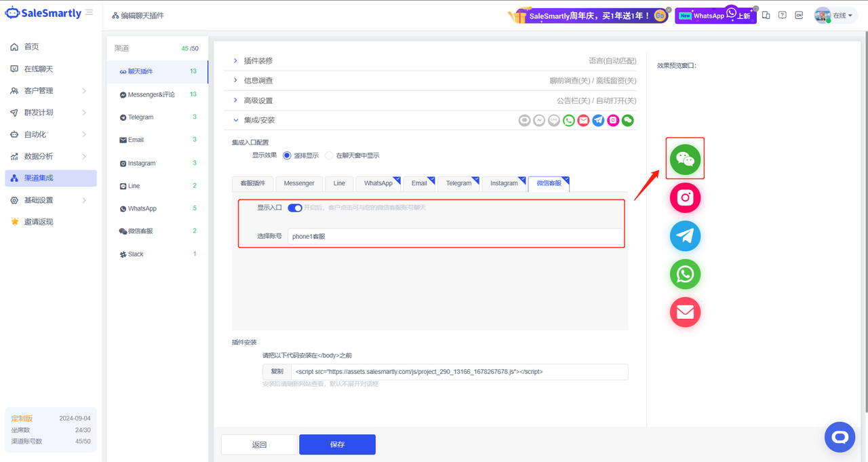The image size is (868, 462).
Task: Switch to the 微信客服 tab
Action: tap(549, 183)
